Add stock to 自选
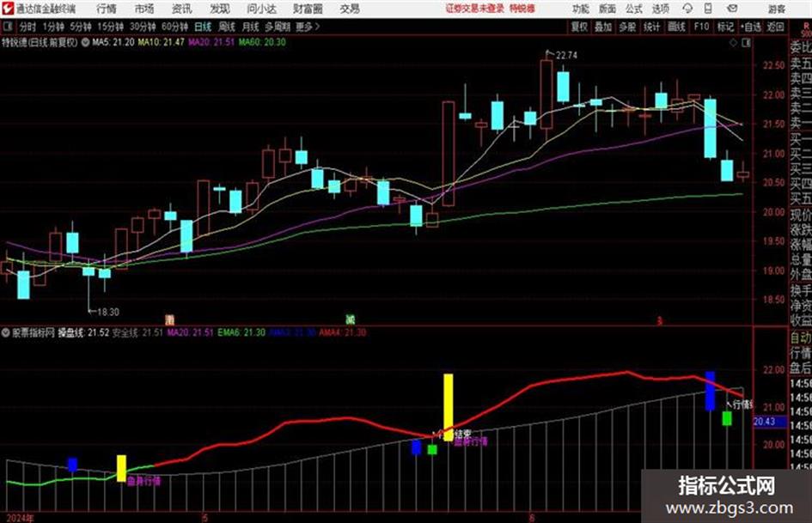Viewport: 812px width, 523px height. point(751,27)
